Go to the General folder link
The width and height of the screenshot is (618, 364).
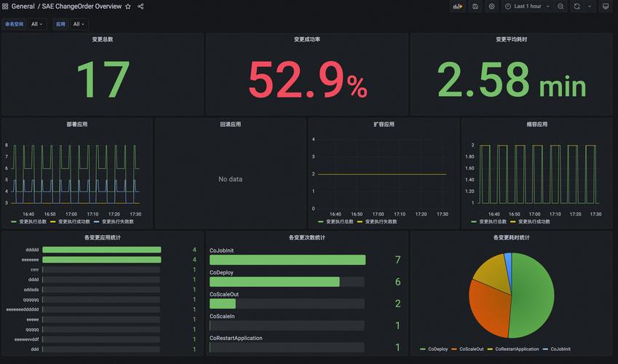[x=23, y=7]
